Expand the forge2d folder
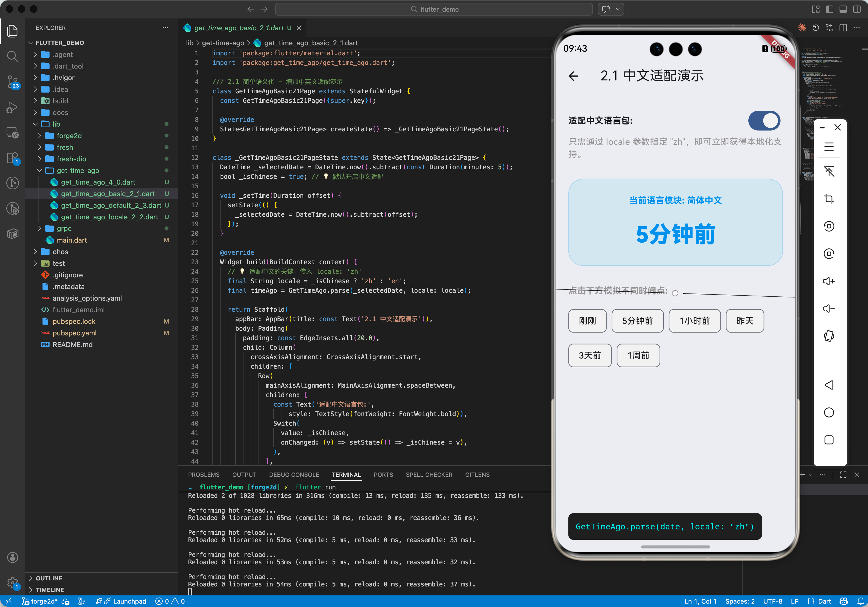The width and height of the screenshot is (868, 607). tap(69, 135)
